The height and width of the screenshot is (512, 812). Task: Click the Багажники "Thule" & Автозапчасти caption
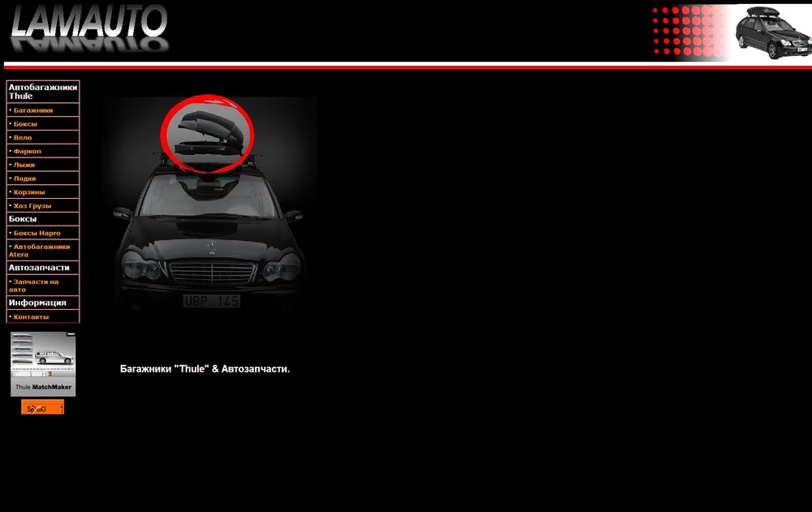click(x=205, y=369)
